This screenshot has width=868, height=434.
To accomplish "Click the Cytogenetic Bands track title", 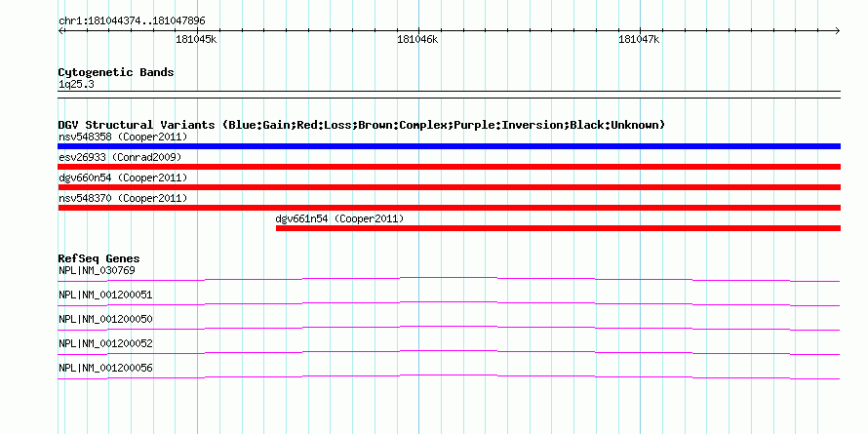I will tap(116, 72).
